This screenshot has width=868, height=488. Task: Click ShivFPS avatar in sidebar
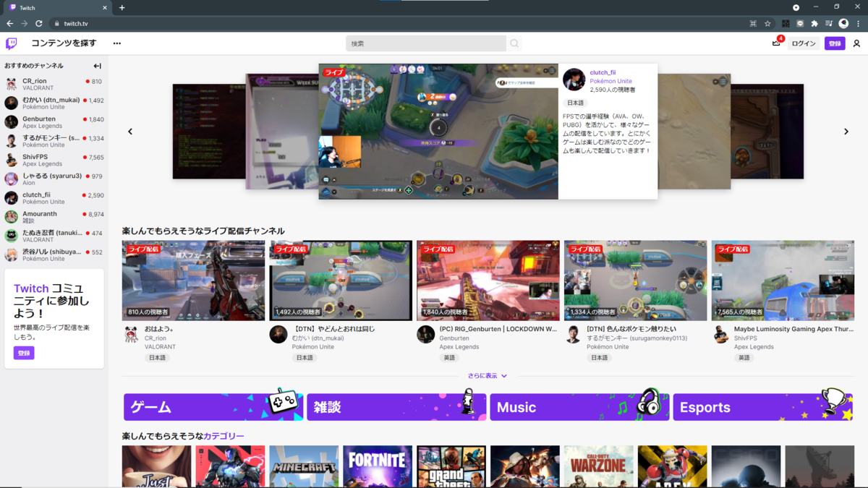[12, 160]
